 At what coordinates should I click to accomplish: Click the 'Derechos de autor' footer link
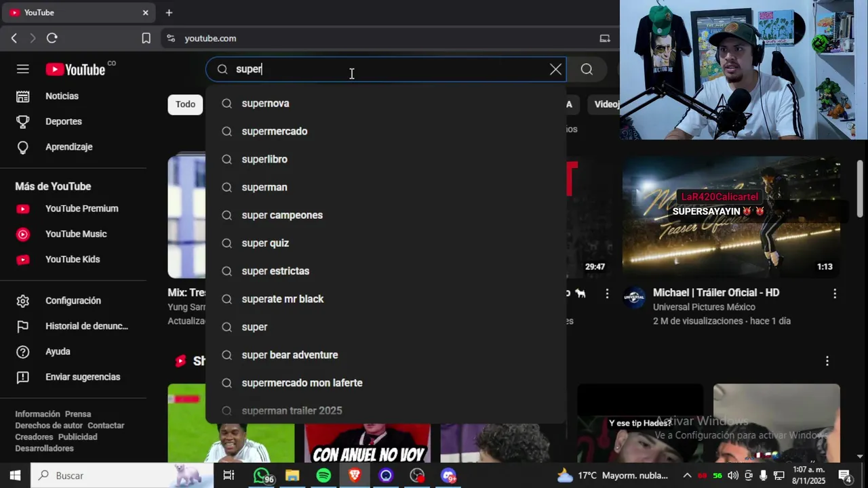(x=49, y=426)
